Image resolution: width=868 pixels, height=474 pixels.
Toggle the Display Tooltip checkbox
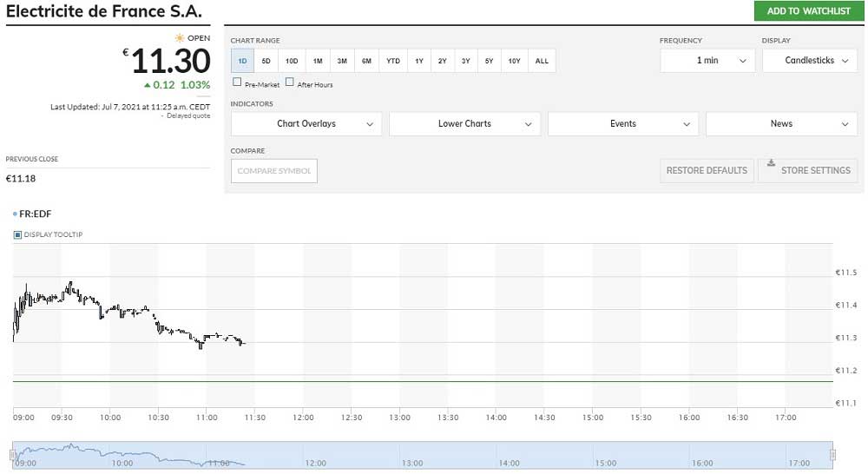[17, 234]
